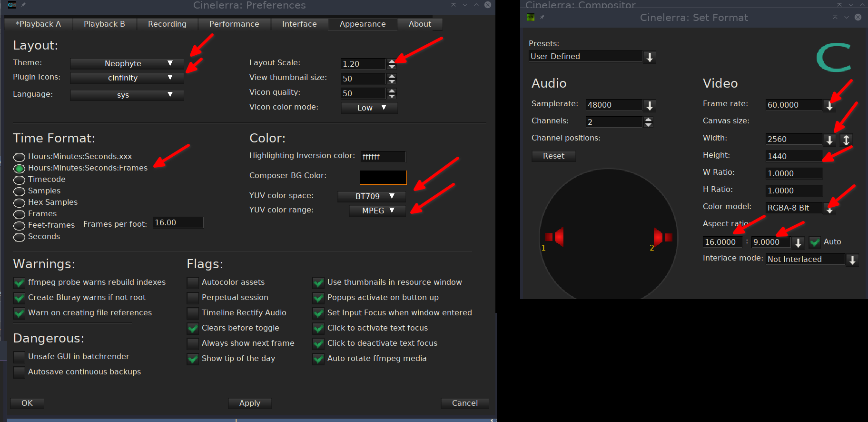Open the canvas Width preset arrow
This screenshot has width=868, height=422.
click(x=829, y=140)
